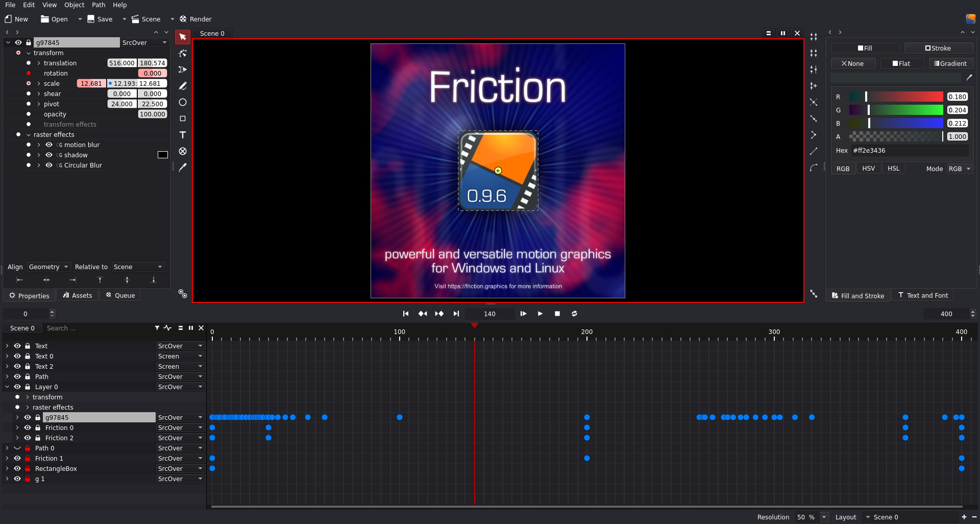Open the Relative to Scene dropdown
The image size is (980, 524).
coord(137,267)
